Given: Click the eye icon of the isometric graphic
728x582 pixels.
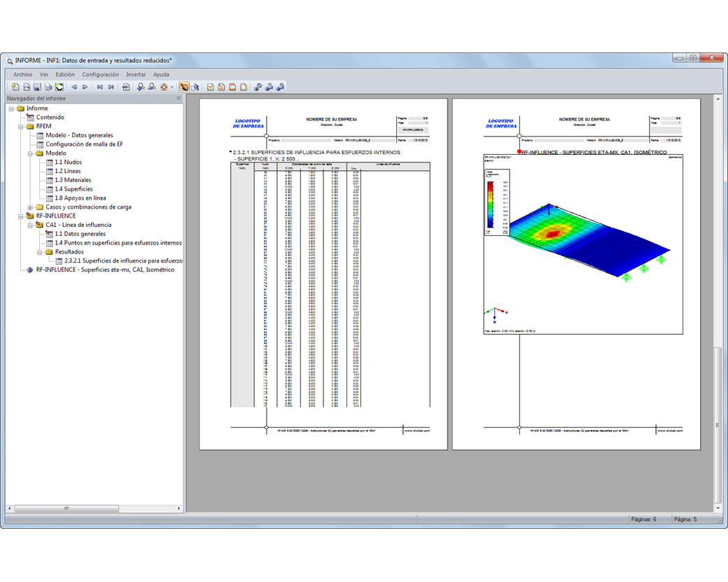Looking at the screenshot, I should (29, 270).
